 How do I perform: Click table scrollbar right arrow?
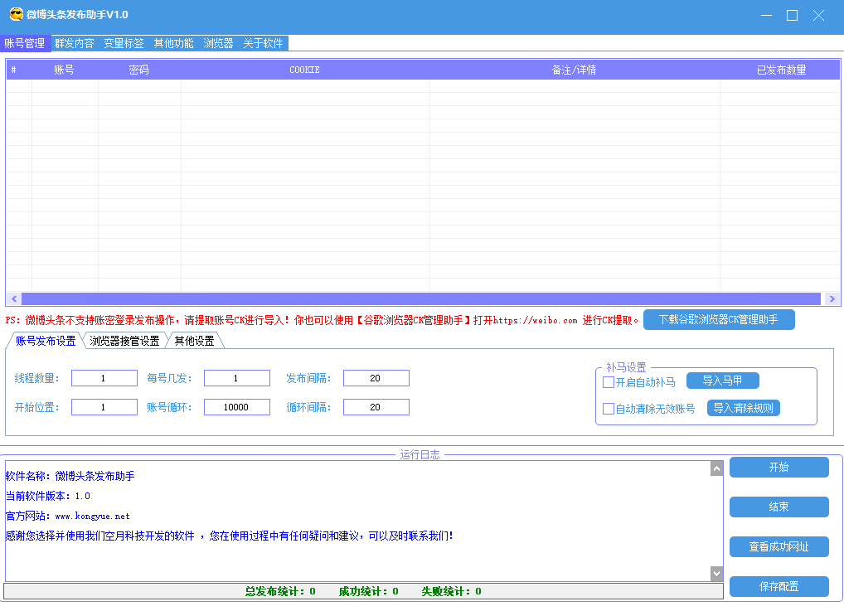(x=832, y=298)
